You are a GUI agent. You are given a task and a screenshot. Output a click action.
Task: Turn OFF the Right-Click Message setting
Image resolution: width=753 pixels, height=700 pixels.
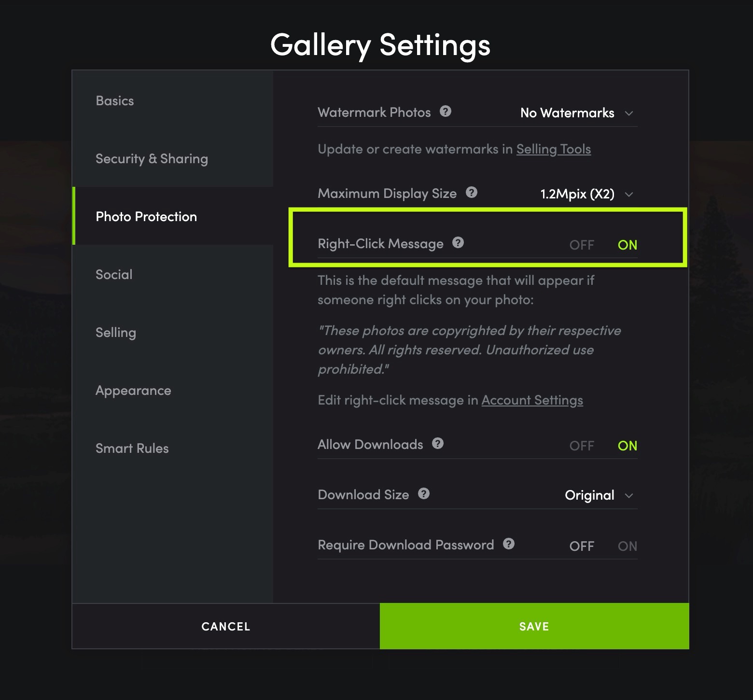[582, 245]
